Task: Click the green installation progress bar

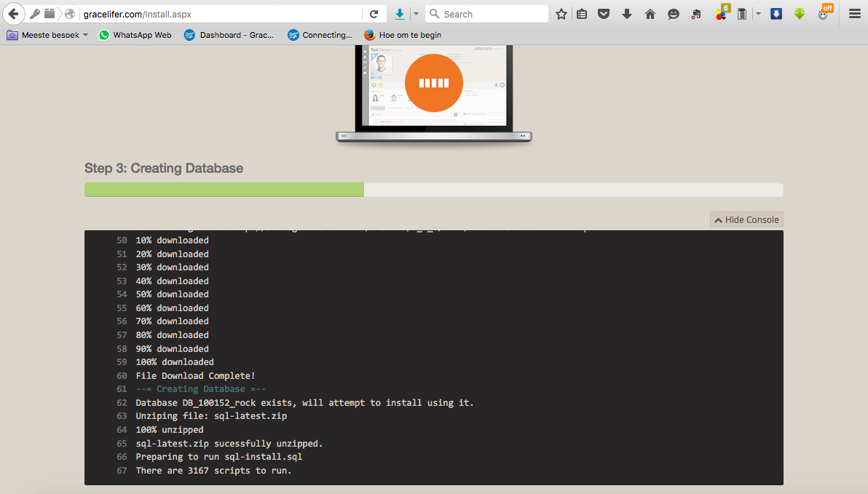Action: 224,189
